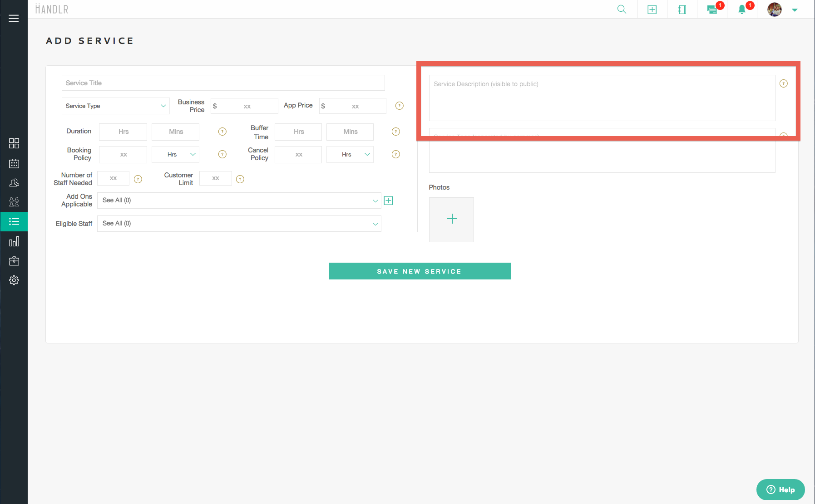Open the settings gear in sidebar
This screenshot has width=815, height=504.
point(14,280)
